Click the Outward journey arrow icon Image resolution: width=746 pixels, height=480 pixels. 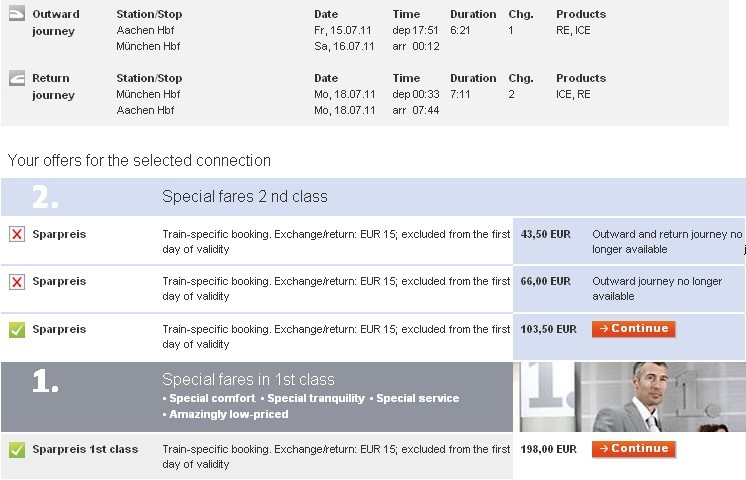[x=17, y=14]
